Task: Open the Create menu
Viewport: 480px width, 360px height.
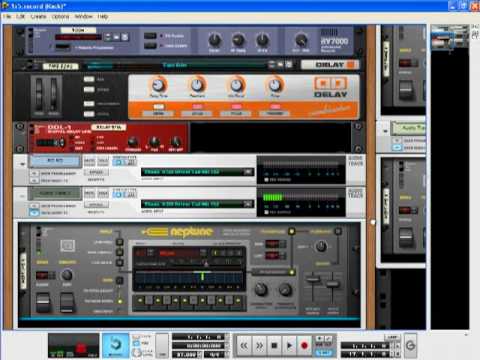Action: coord(38,16)
